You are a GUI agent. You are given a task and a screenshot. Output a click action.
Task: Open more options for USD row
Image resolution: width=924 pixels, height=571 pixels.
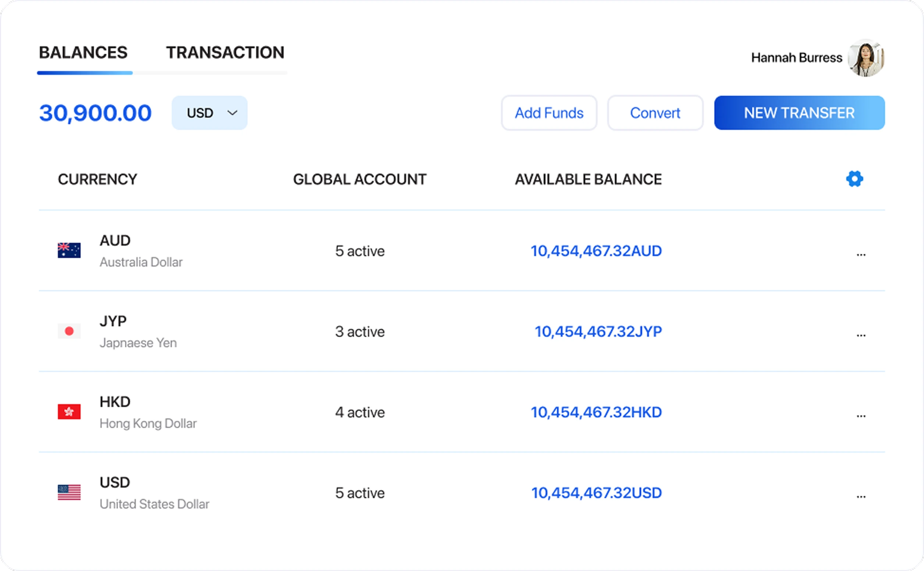point(861,497)
